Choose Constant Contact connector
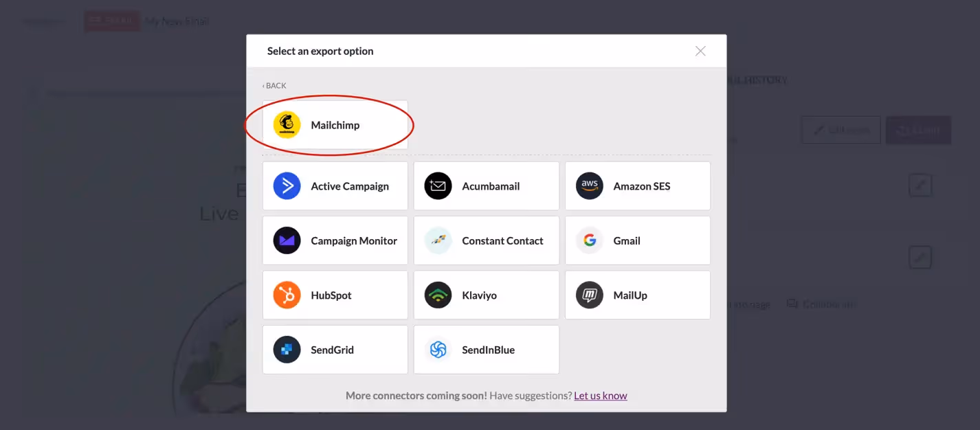 pos(487,240)
